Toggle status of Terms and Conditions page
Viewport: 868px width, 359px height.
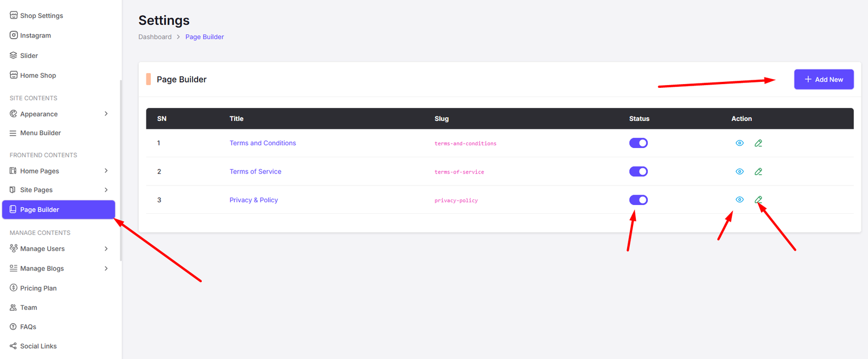639,143
